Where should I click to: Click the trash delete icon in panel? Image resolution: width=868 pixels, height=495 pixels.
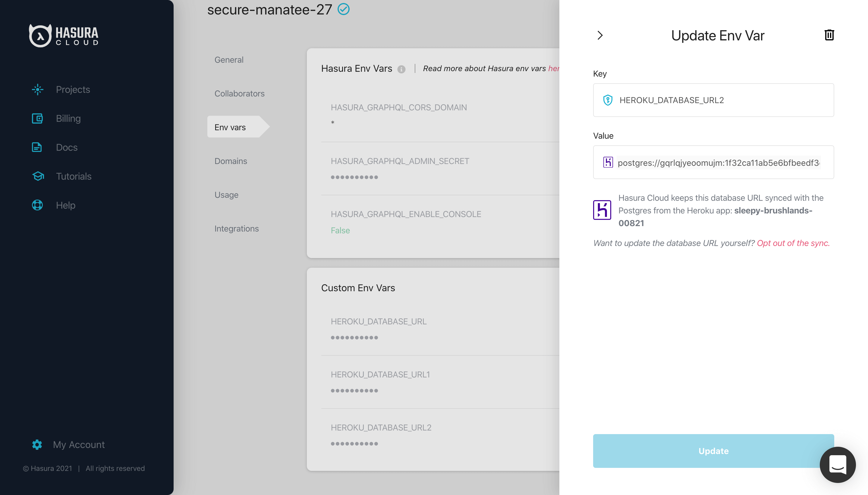tap(829, 35)
